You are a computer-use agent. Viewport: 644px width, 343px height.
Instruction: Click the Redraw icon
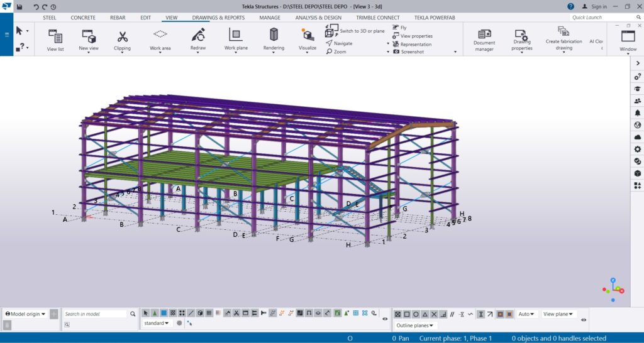198,35
